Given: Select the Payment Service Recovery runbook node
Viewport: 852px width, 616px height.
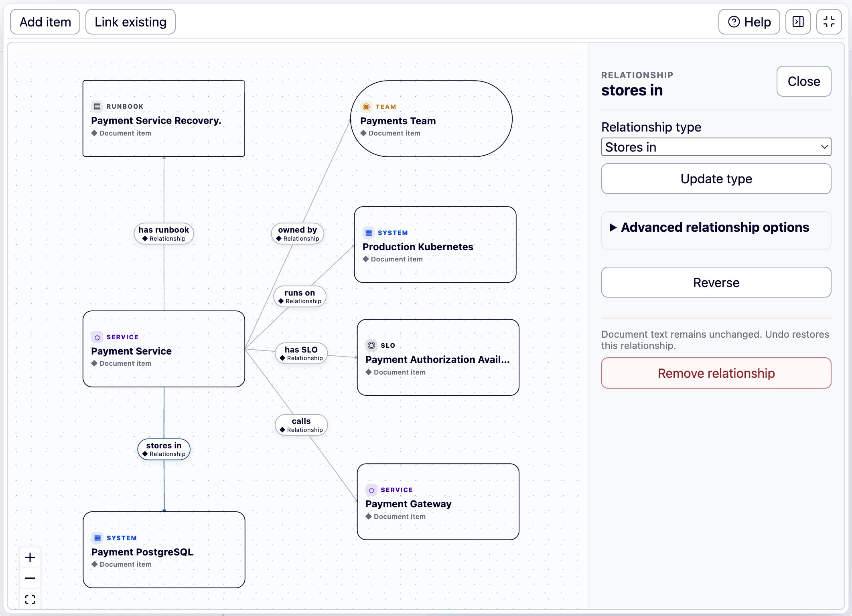Looking at the screenshot, I should [x=164, y=119].
